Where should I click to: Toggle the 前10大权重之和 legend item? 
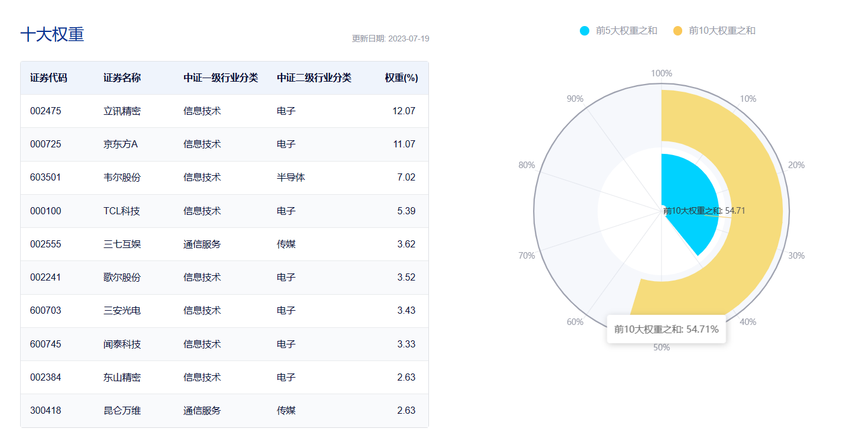click(714, 31)
